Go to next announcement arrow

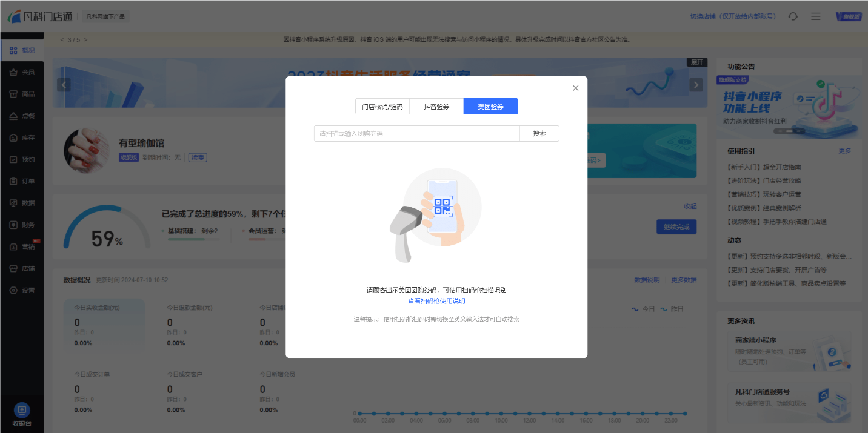click(x=85, y=40)
